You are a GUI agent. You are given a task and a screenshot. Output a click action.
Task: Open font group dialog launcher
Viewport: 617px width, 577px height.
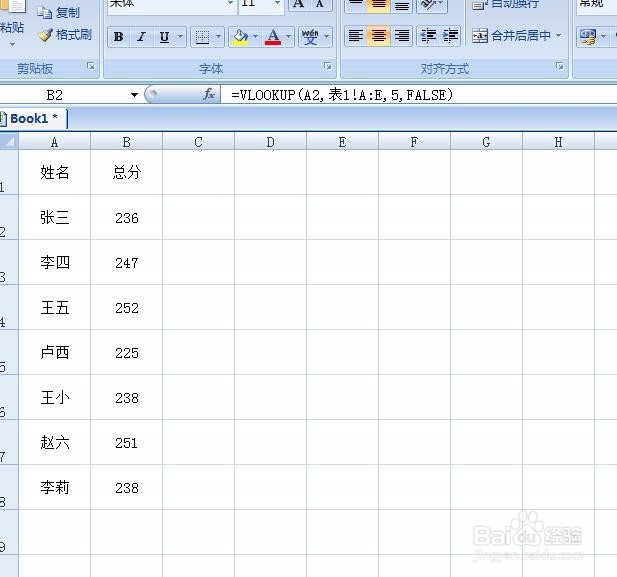328,66
